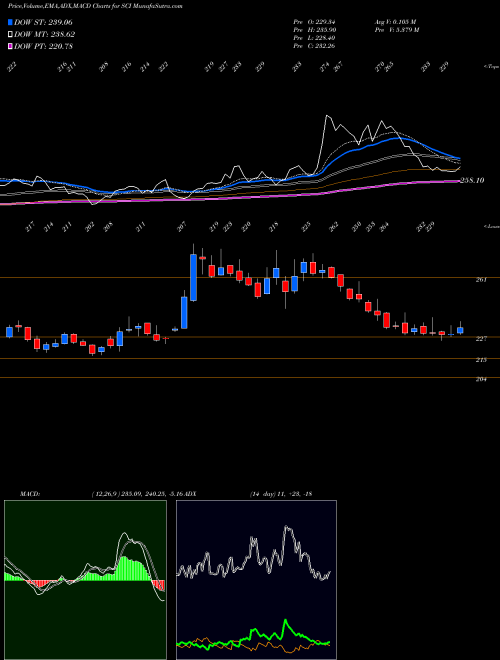This screenshot has height=660, width=500.
Task: Click the 'Pre C: 232.26' value
Action: tap(314, 46)
